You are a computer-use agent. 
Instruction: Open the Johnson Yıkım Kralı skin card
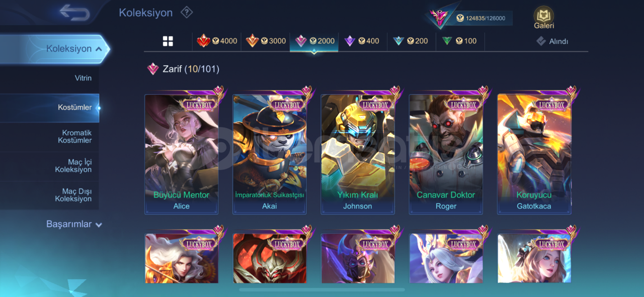[358, 154]
